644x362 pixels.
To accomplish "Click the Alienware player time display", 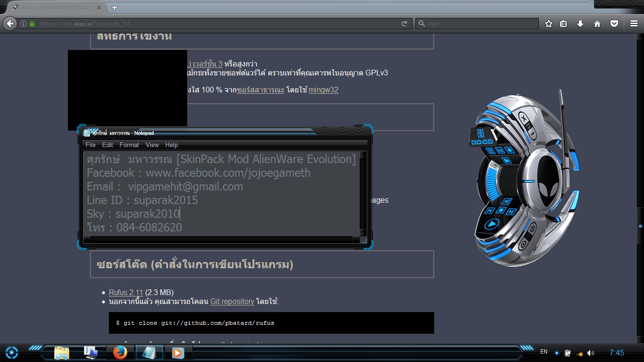I will click(x=482, y=141).
